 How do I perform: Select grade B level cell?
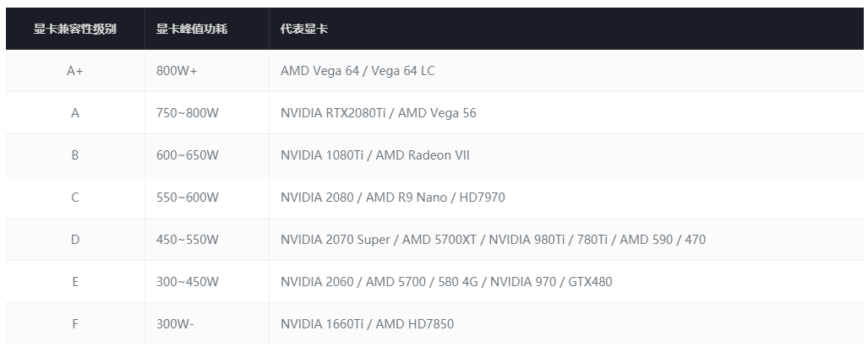(75, 155)
